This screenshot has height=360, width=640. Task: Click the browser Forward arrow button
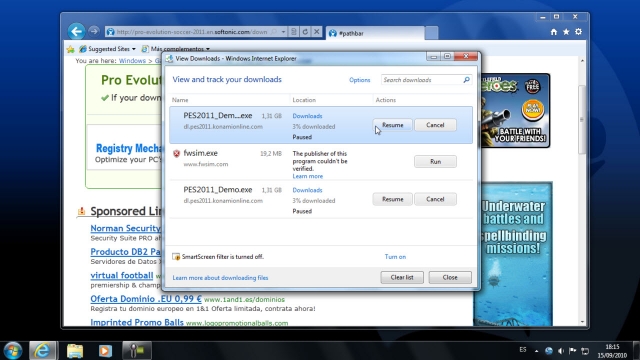(x=93, y=31)
